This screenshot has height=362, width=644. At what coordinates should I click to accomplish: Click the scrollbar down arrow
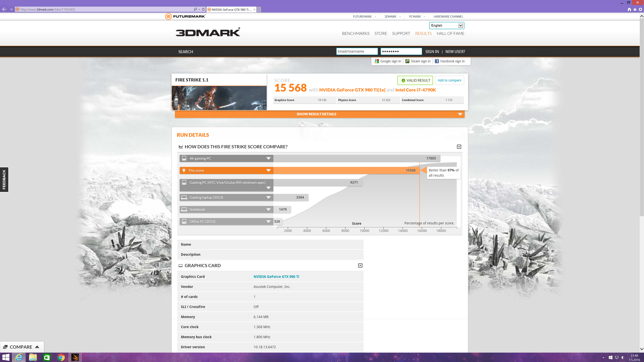coord(641,349)
